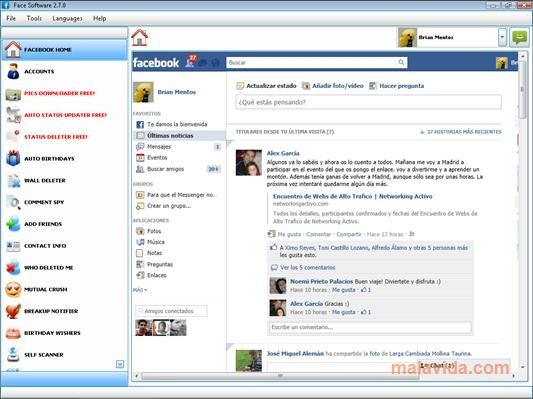Viewport: 533px width, 399px height.
Task: Select the Mutual Crush icon
Action: (13, 289)
